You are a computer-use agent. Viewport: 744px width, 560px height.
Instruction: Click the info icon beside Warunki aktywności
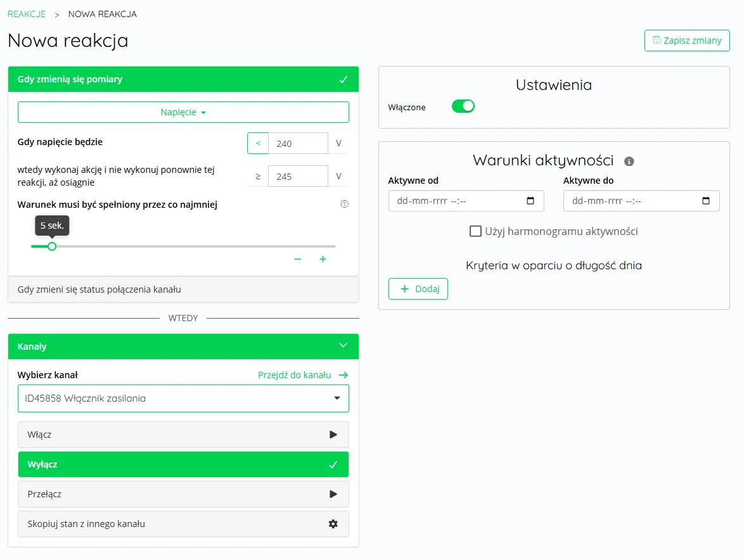point(629,162)
